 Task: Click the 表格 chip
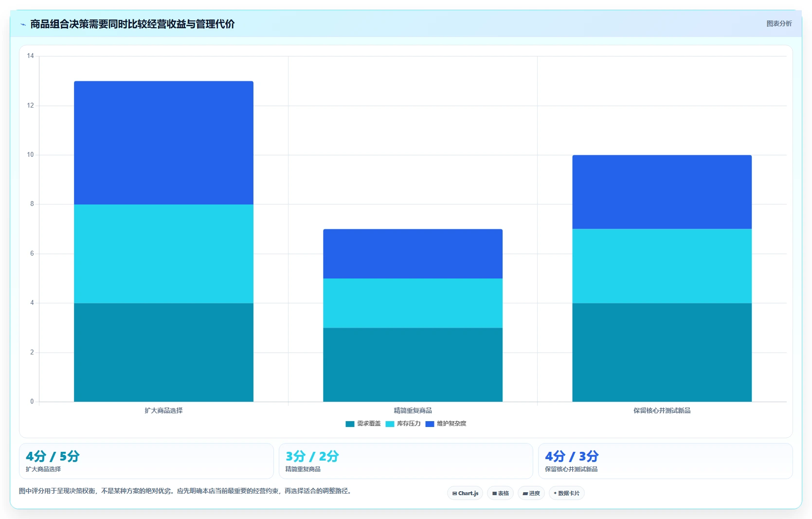point(500,493)
